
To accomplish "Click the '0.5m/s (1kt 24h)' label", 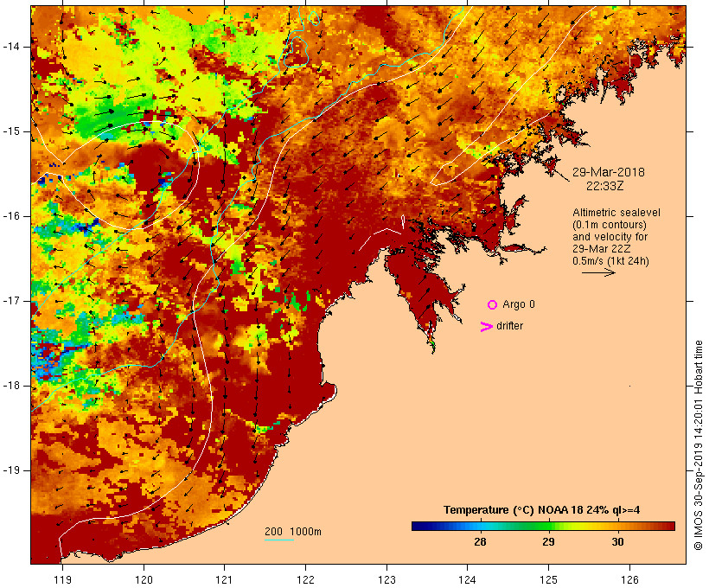I will [x=610, y=261].
